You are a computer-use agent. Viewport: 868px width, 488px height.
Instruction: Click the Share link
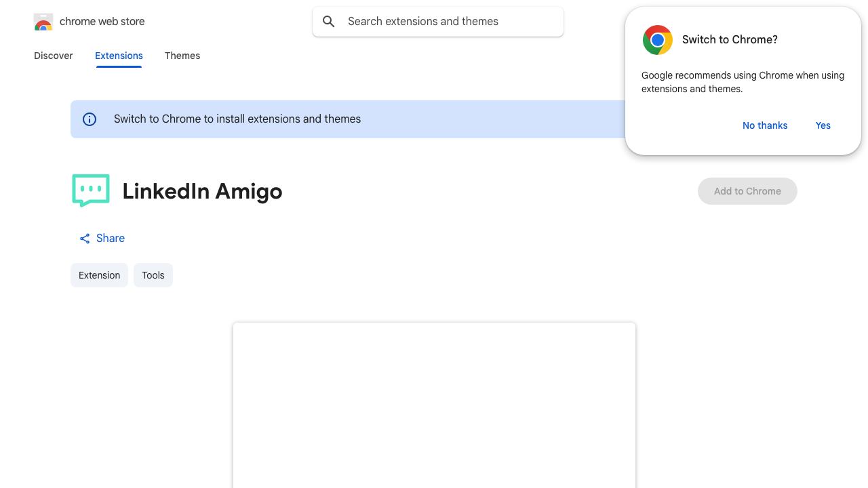pos(102,239)
